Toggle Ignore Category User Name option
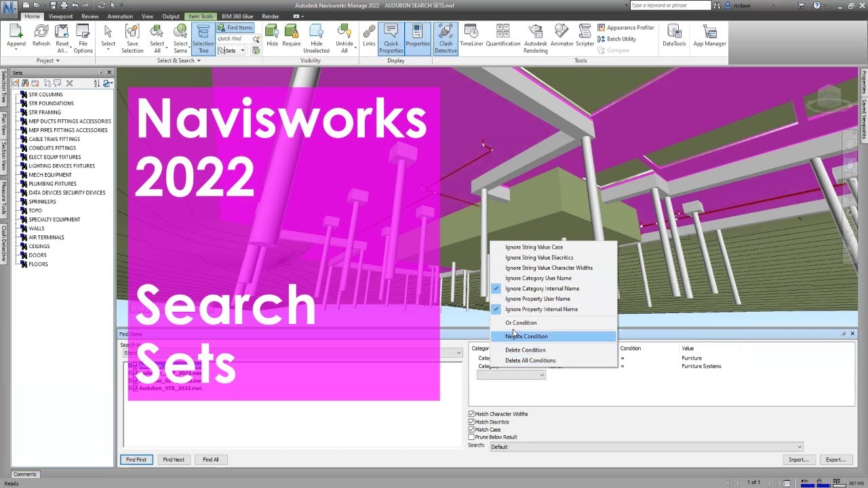This screenshot has height=488, width=868. click(553, 278)
